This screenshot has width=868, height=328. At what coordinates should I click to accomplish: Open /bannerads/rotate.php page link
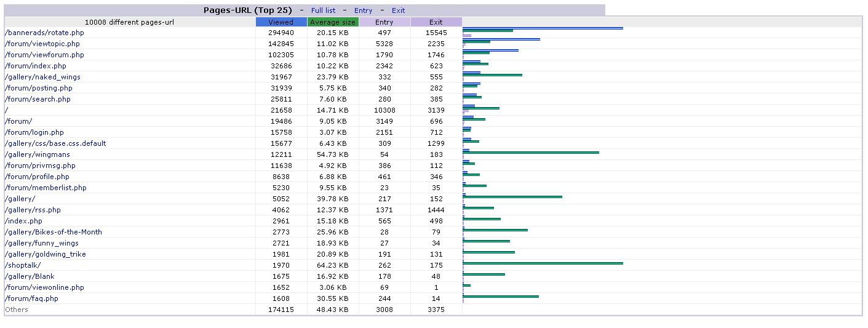pyautogui.click(x=44, y=33)
